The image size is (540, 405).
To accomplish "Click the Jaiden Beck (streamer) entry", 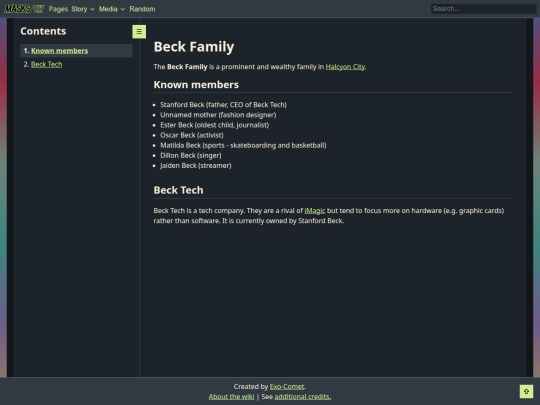I will 196,166.
